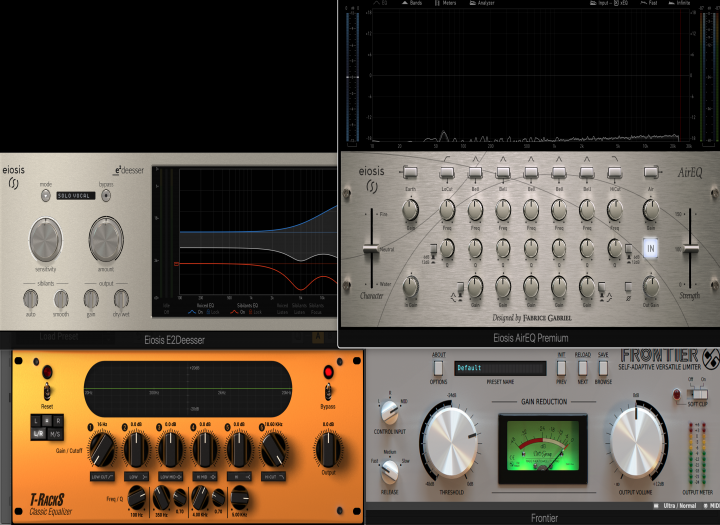Select L/R mode in T-RackS Equalizer

coord(39,434)
